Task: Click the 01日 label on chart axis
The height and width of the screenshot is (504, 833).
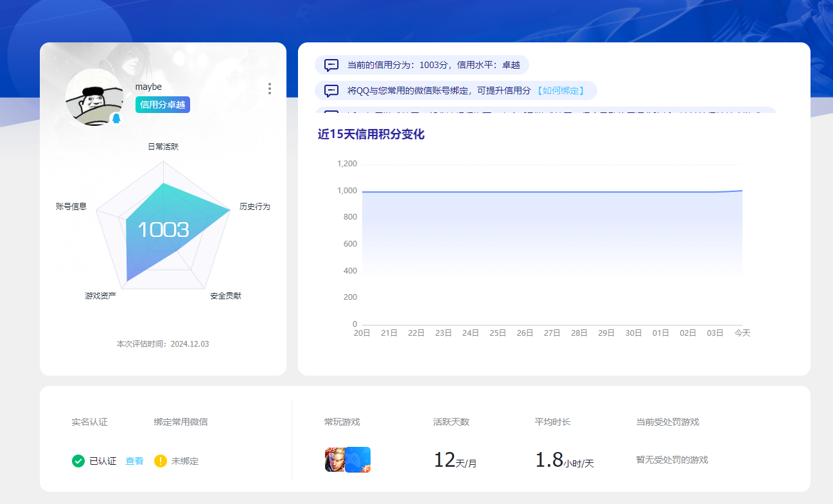Action: tap(661, 333)
